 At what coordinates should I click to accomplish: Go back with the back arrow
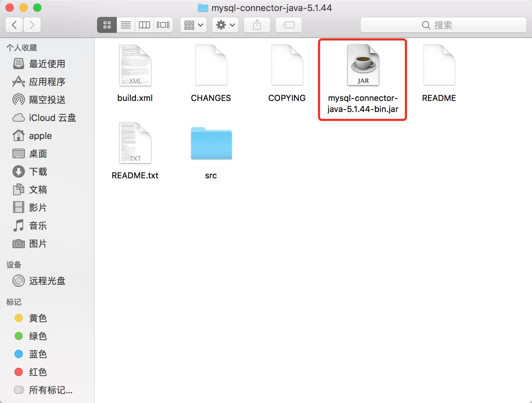point(15,25)
